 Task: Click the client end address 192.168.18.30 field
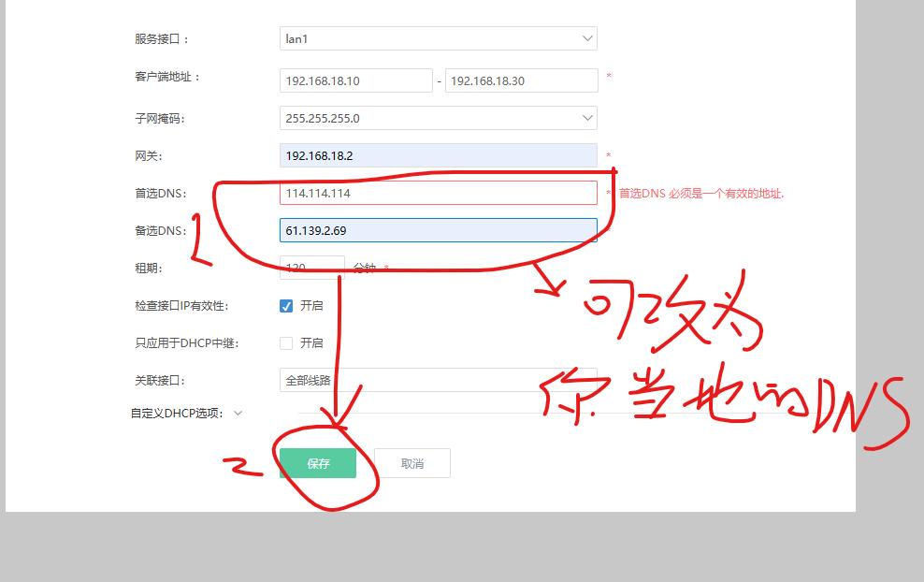coord(521,80)
